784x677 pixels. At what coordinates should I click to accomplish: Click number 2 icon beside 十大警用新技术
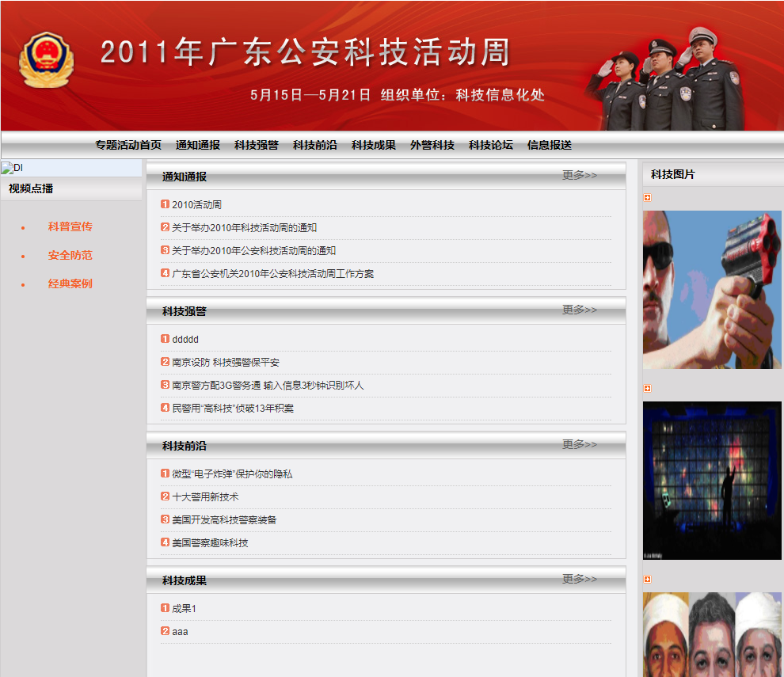pyautogui.click(x=165, y=496)
